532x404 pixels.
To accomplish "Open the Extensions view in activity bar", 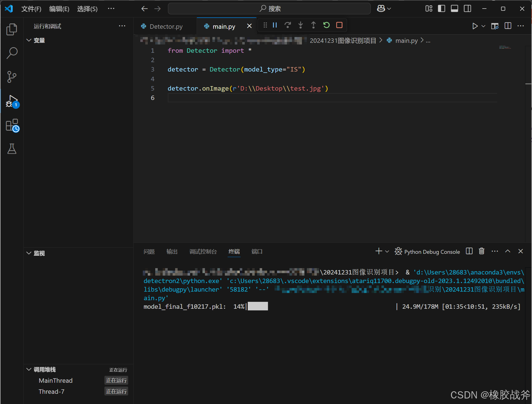I will click(12, 125).
